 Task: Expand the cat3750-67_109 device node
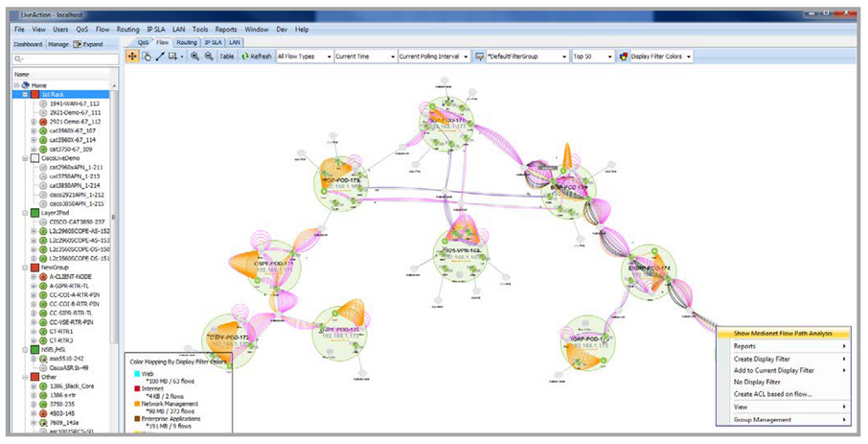point(34,149)
